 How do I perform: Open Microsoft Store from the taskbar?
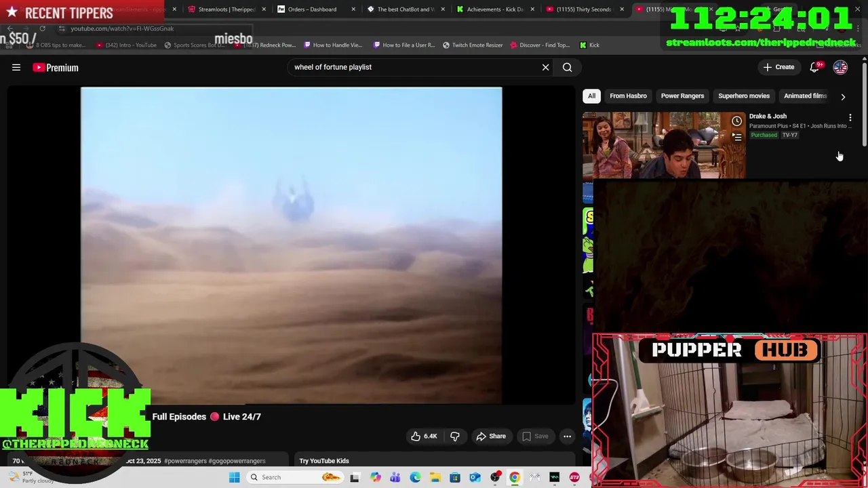[x=455, y=477]
